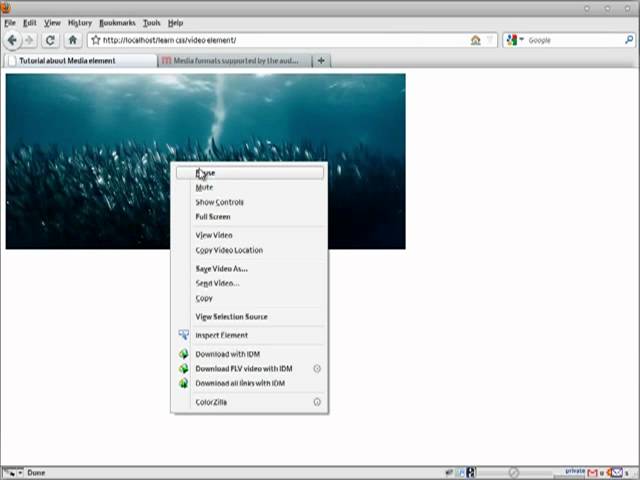Expand Download FLV video with IDM submenu arrow
This screenshot has width=640, height=480.
pyautogui.click(x=317, y=369)
